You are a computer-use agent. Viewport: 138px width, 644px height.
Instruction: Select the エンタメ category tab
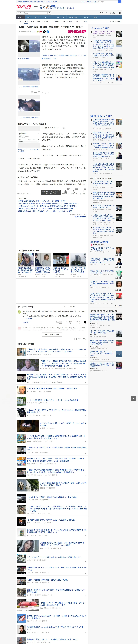pyautogui.click(x=47, y=21)
